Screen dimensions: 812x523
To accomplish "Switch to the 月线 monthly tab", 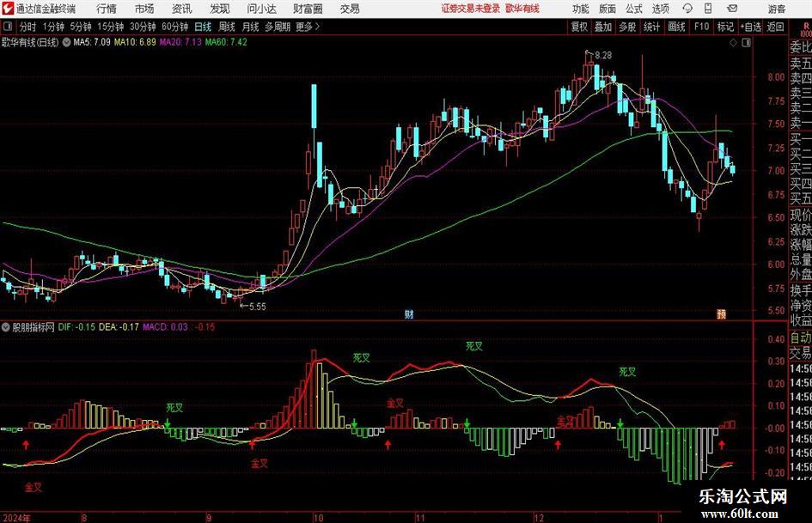I will [250, 27].
